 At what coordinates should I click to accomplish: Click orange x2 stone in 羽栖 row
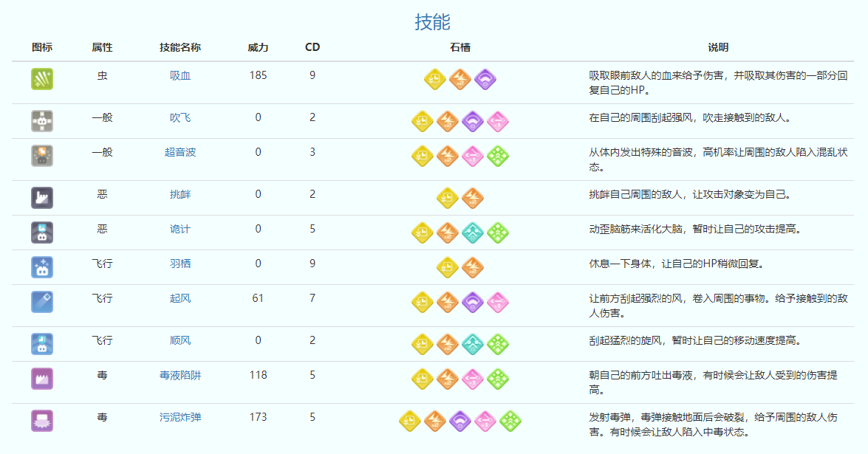(473, 268)
